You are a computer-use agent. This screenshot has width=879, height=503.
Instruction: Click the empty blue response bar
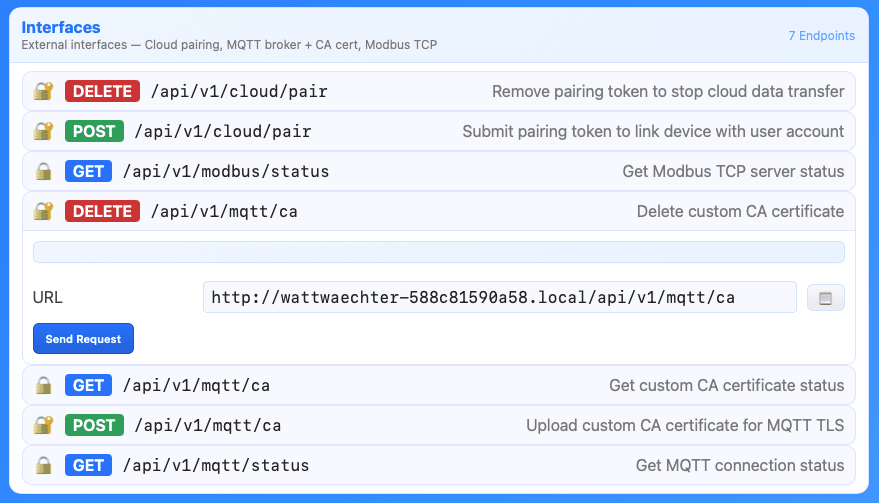(x=439, y=252)
